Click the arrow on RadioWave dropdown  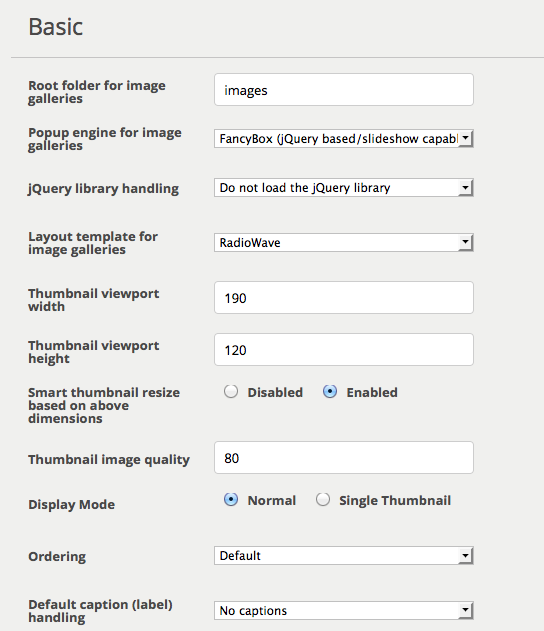pos(466,243)
